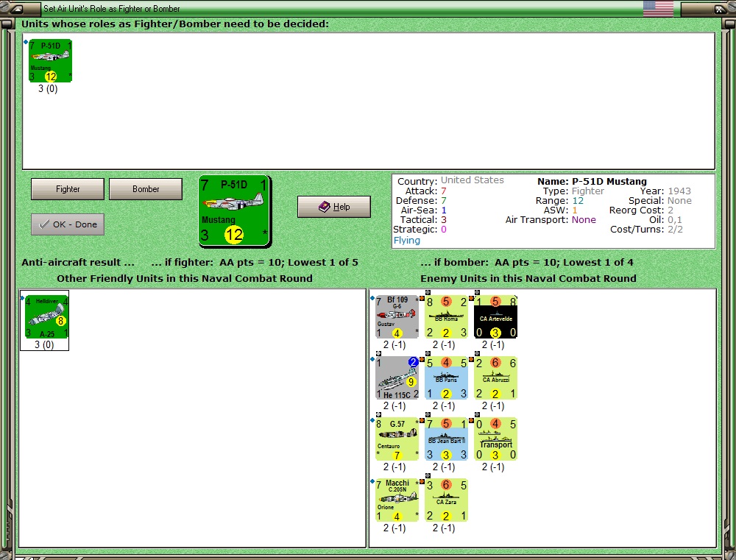Click the 3 (0) label under Helldiver
This screenshot has height=560, width=736.
44,345
